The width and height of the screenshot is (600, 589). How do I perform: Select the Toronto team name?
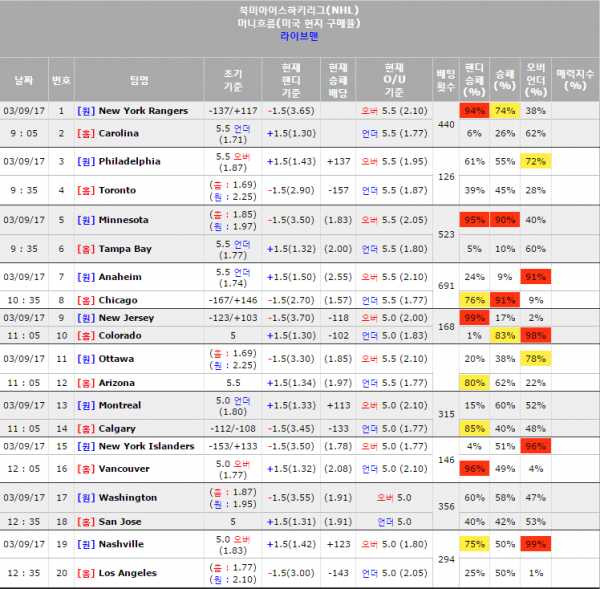click(x=117, y=191)
